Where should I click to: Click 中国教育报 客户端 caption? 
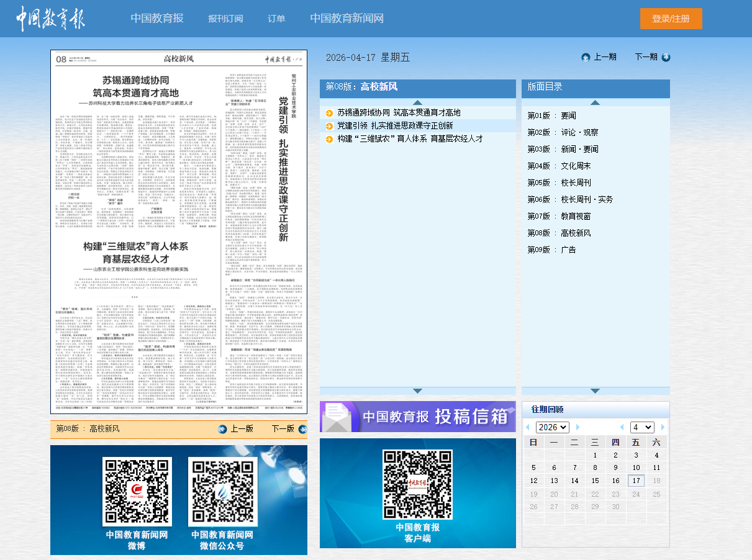418,533
